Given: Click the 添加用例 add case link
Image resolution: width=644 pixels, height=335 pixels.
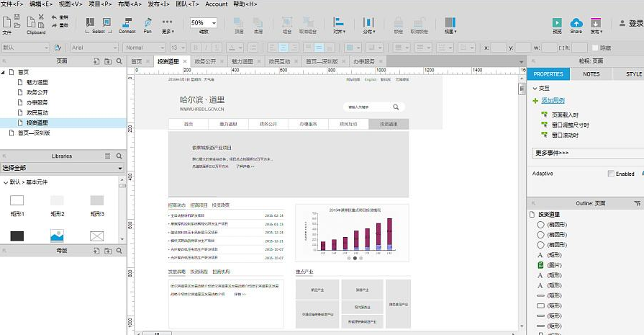Looking at the screenshot, I should pyautogui.click(x=553, y=100).
